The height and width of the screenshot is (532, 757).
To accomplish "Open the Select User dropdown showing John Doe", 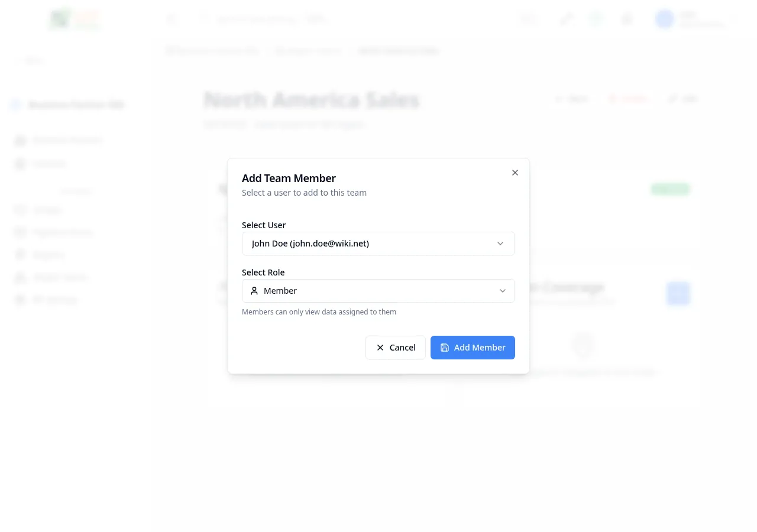I will 378,244.
